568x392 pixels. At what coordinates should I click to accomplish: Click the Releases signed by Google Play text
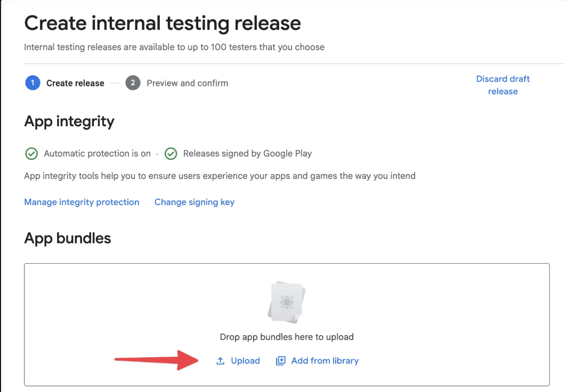tap(247, 154)
